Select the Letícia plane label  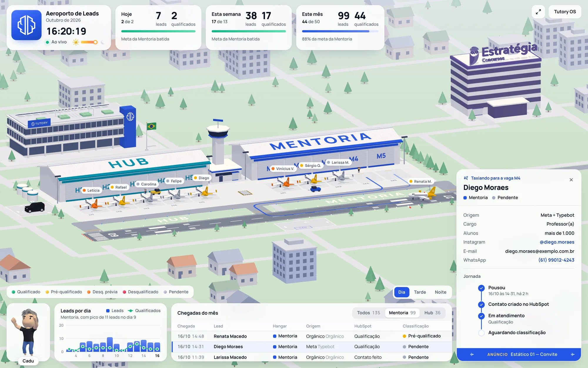point(91,190)
